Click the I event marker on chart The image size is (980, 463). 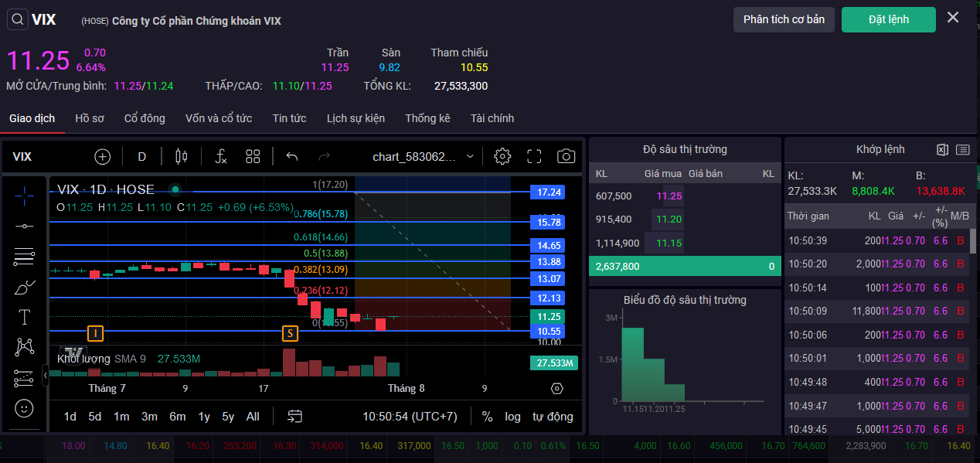[x=95, y=333]
